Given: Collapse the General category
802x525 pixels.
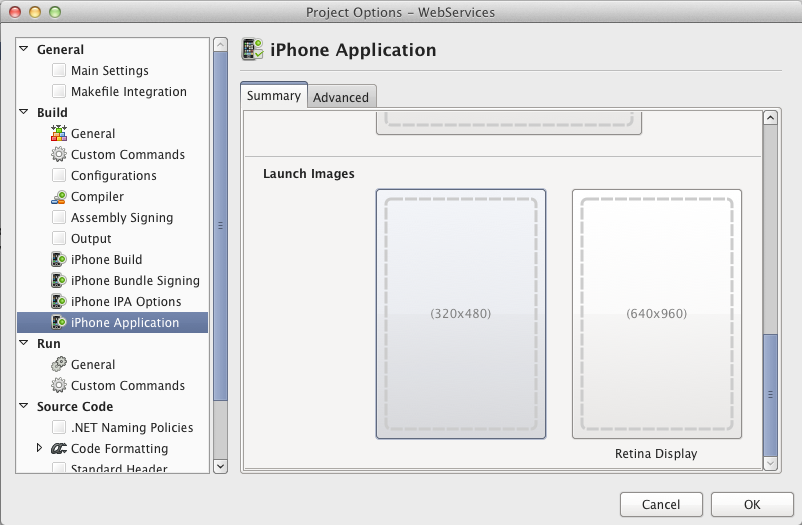Looking at the screenshot, I should [x=24, y=49].
